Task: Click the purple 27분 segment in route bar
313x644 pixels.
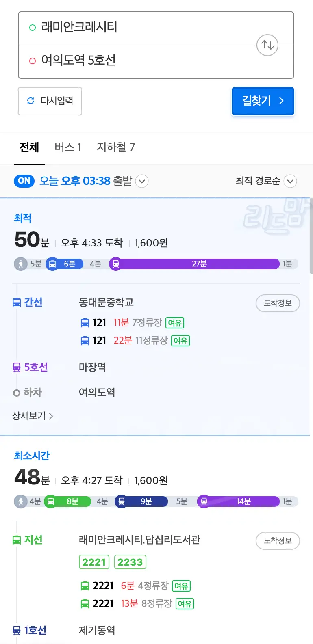Action: pos(199,264)
